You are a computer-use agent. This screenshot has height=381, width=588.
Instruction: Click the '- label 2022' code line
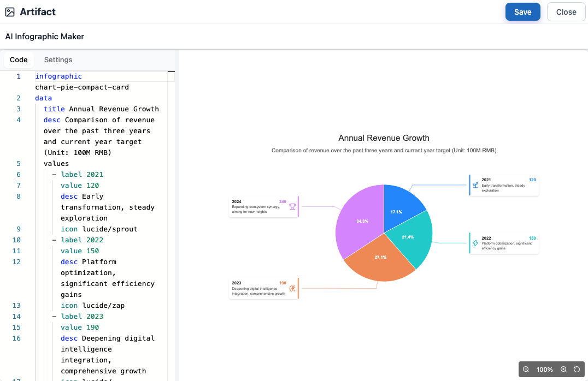click(x=78, y=240)
